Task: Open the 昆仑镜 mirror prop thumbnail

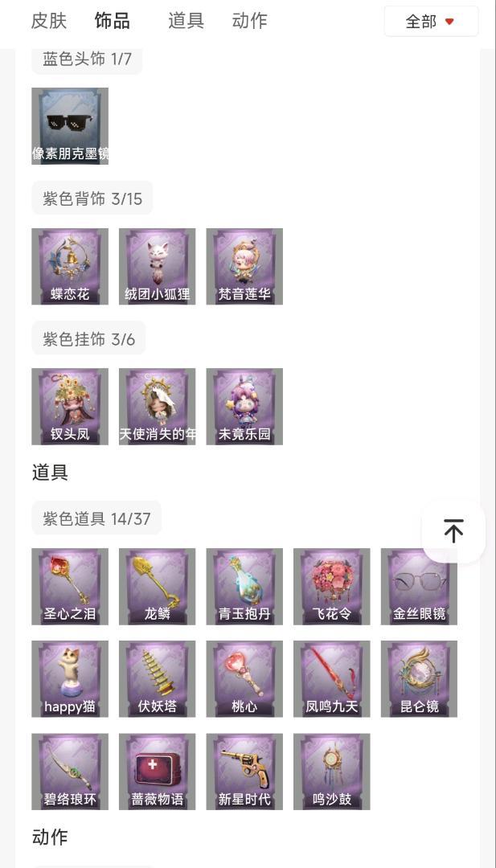Action: pyautogui.click(x=419, y=679)
